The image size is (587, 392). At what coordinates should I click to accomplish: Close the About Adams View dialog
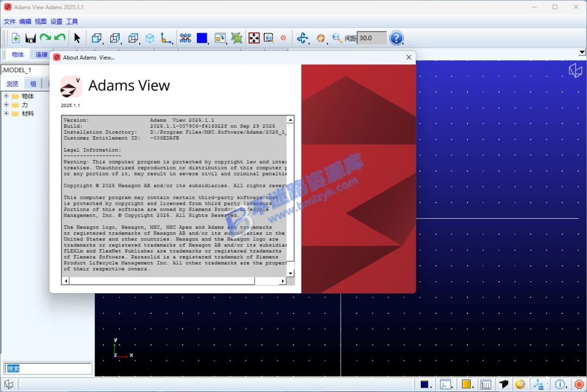tap(409, 57)
